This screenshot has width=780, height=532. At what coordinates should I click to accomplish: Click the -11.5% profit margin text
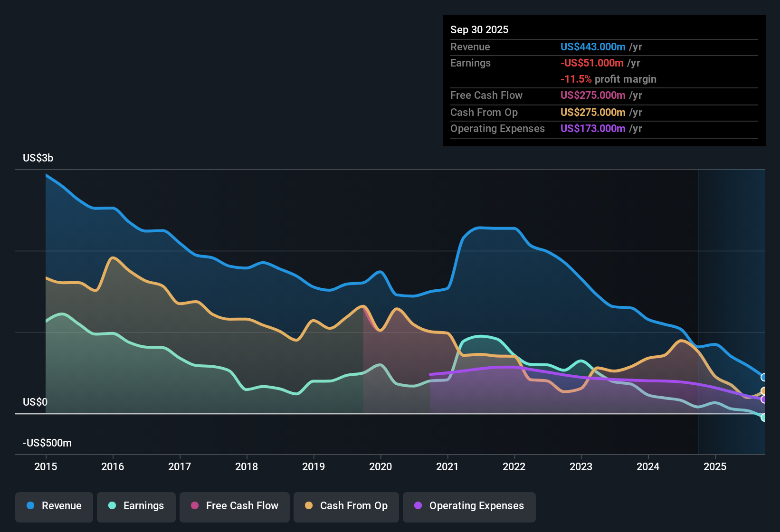pos(609,79)
